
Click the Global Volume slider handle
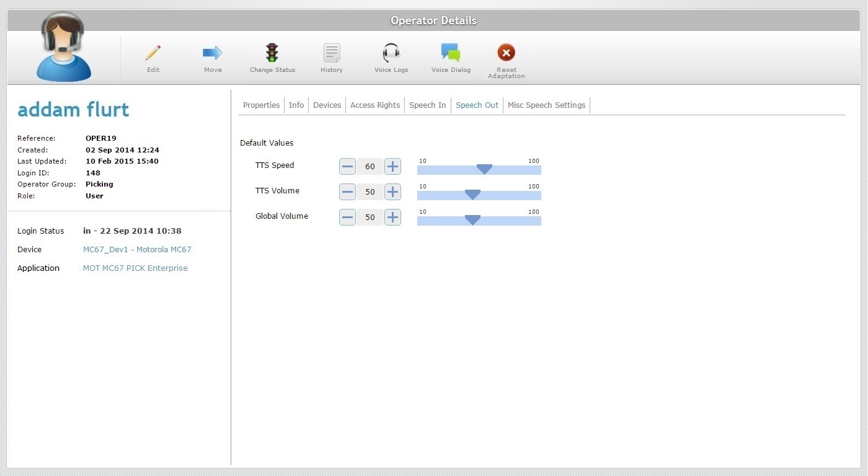[x=472, y=220]
